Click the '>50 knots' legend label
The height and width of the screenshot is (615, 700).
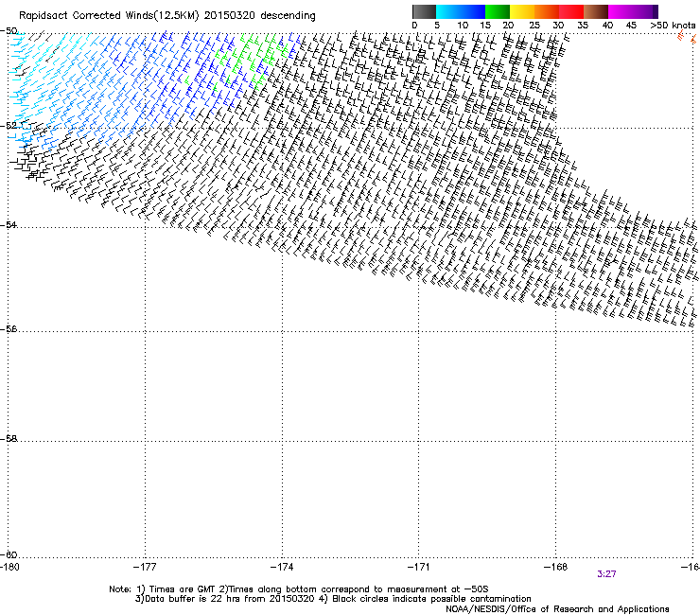673,26
